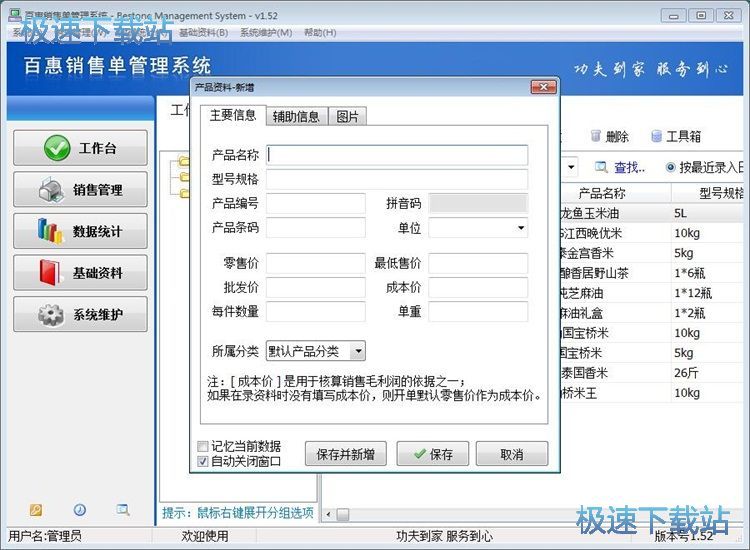Image resolution: width=750 pixels, height=550 pixels.
Task: Open the 销售管理 sidebar button
Action: point(80,189)
